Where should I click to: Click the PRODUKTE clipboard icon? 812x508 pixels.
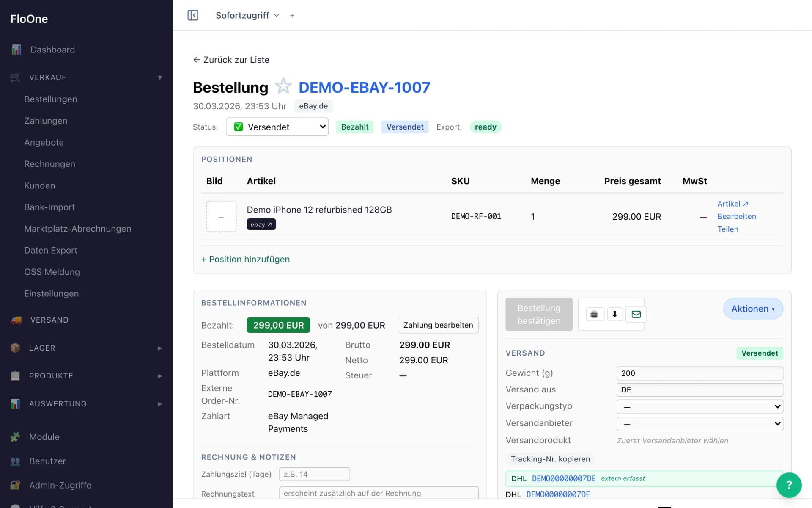click(15, 376)
